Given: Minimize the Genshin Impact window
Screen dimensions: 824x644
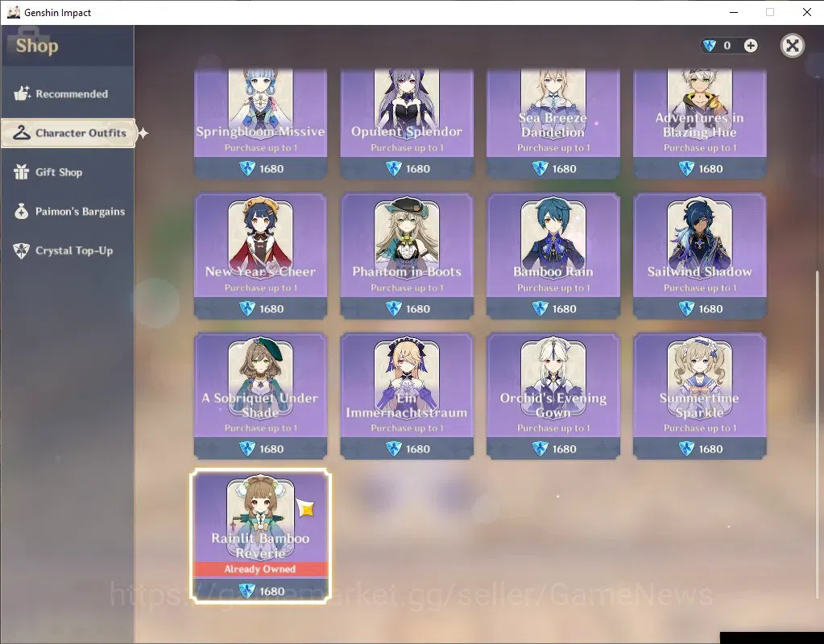Looking at the screenshot, I should pos(734,12).
